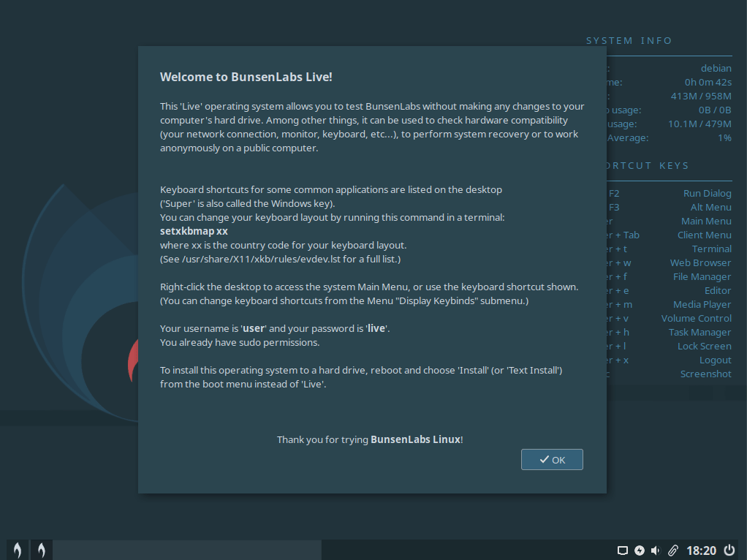Click the 'Welcome to BunsenLabs Live!' heading

click(x=246, y=77)
